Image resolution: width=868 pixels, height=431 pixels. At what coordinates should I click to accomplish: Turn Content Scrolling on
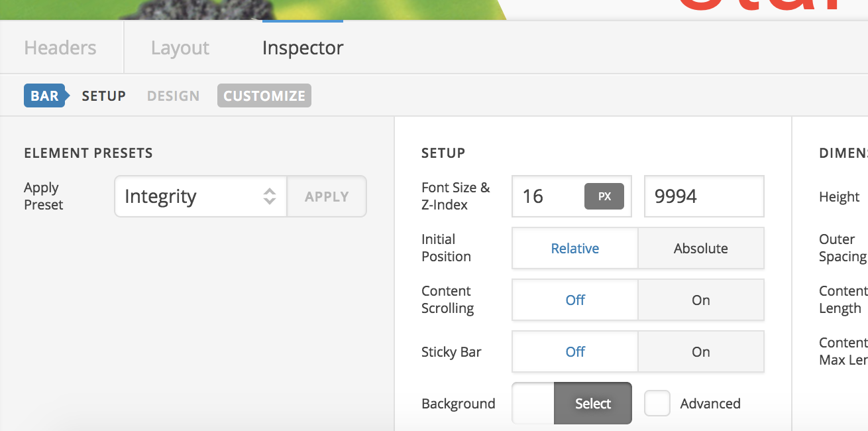click(x=700, y=300)
